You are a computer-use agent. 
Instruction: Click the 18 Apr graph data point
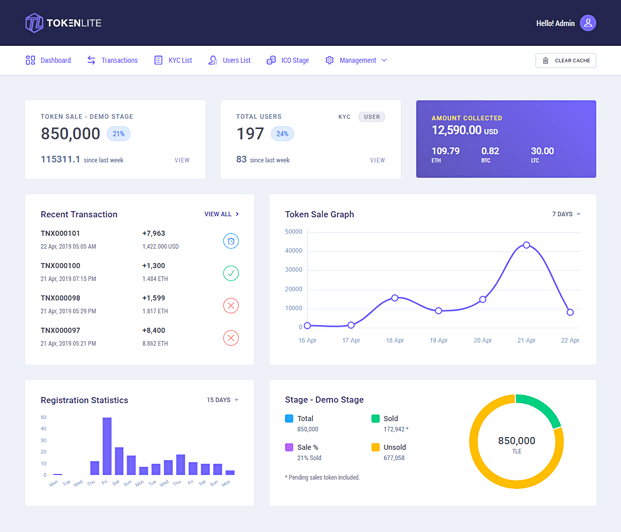(x=395, y=297)
